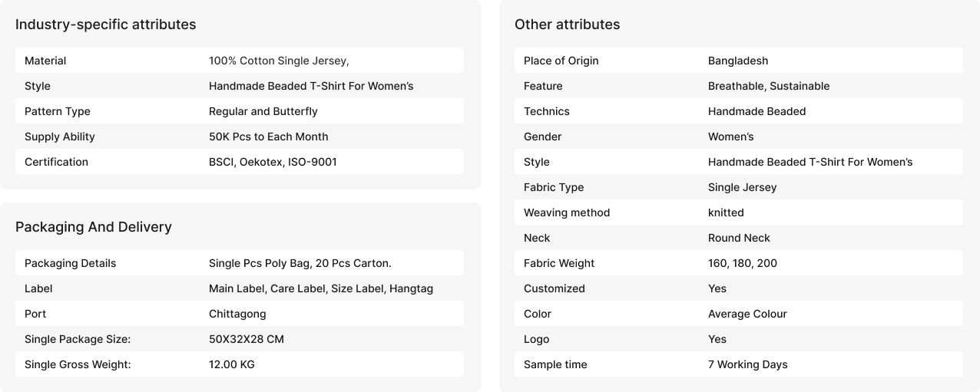Click the "Single Pcs Poly Bag, 20 Pcs Carton." text
This screenshot has height=392, width=980.
(x=300, y=263)
